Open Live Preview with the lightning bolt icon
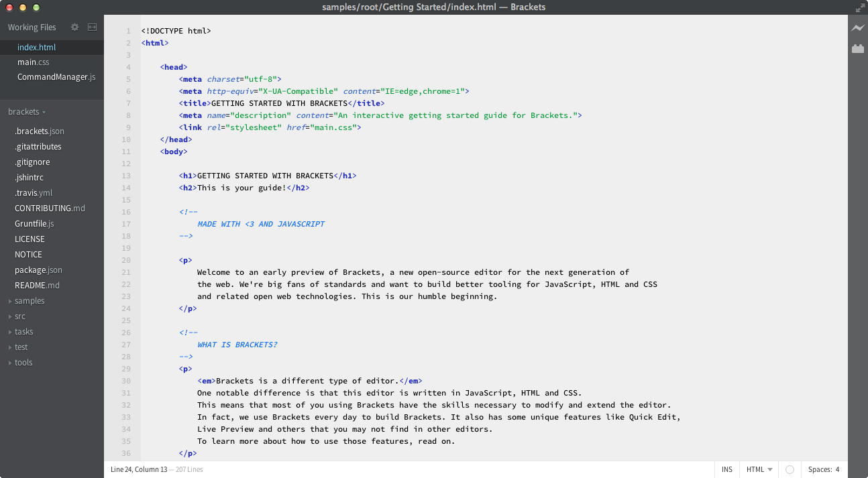This screenshot has width=868, height=478. tap(857, 28)
